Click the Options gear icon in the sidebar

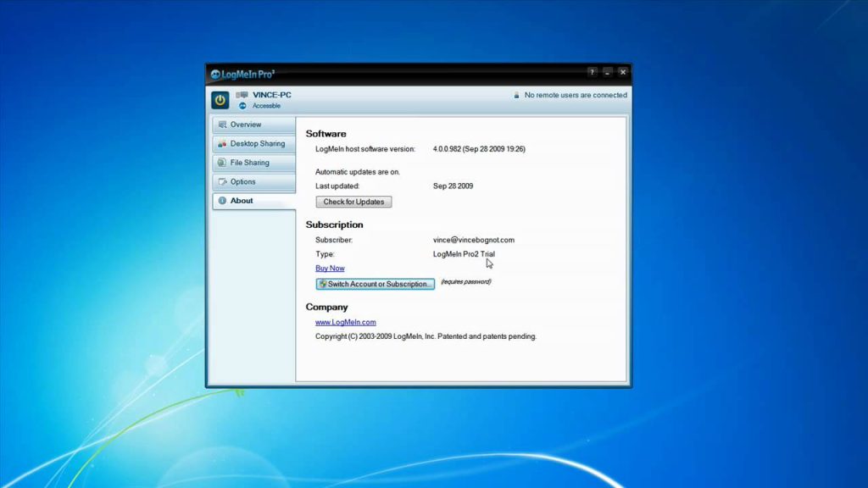pyautogui.click(x=222, y=181)
